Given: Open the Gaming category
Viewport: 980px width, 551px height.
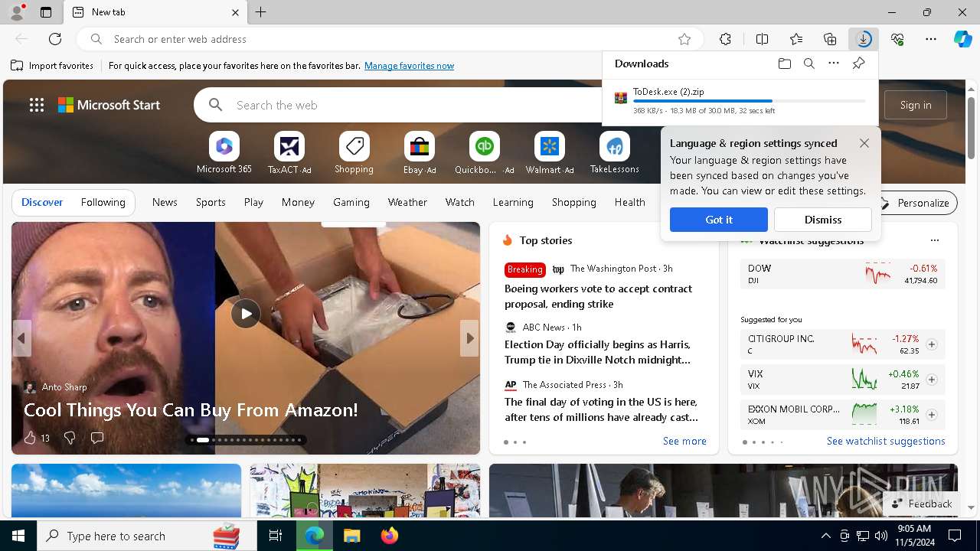Looking at the screenshot, I should coord(351,202).
